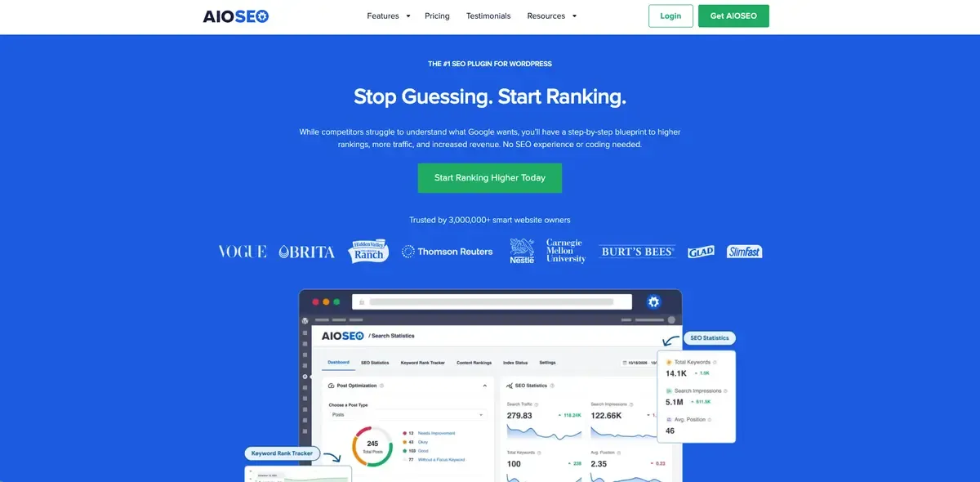Click help icon next to SEO Statistics heading
Image resolution: width=980 pixels, height=482 pixels.
(x=554, y=386)
